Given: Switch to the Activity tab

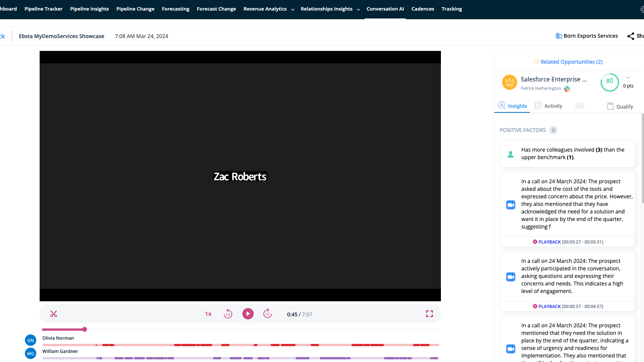Looking at the screenshot, I should click(x=549, y=106).
